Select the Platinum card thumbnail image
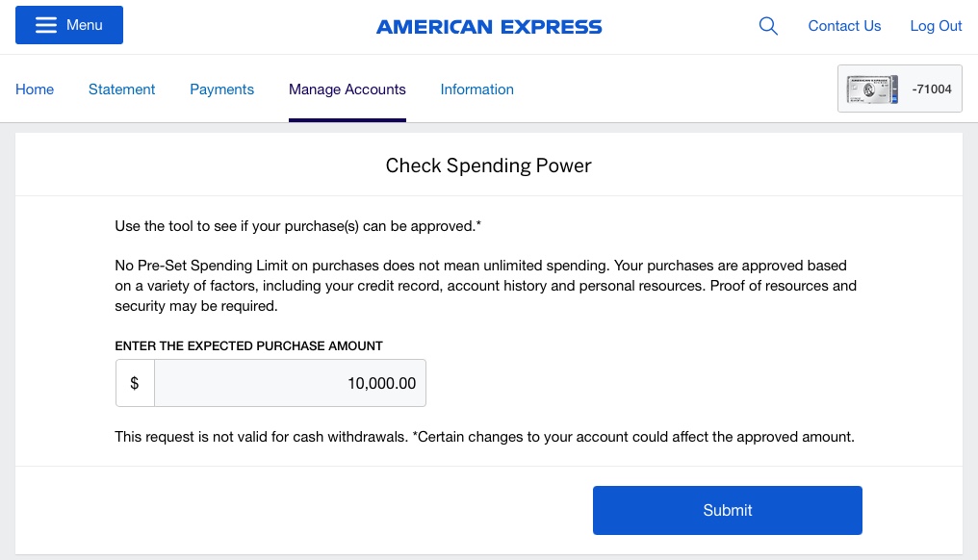 [x=871, y=89]
